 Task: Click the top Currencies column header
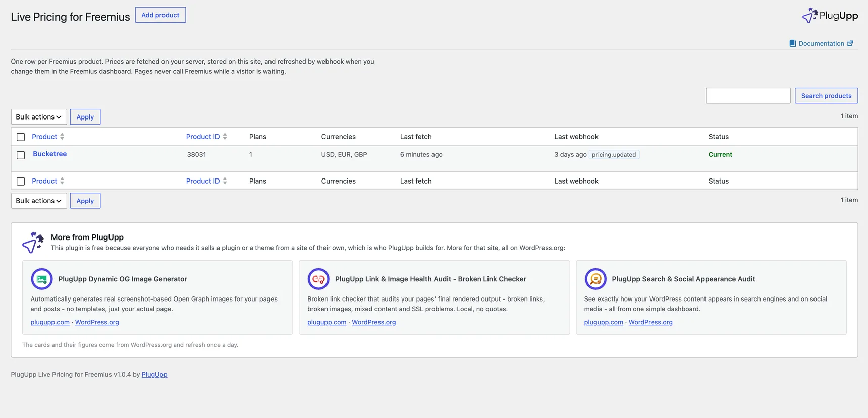pyautogui.click(x=338, y=137)
